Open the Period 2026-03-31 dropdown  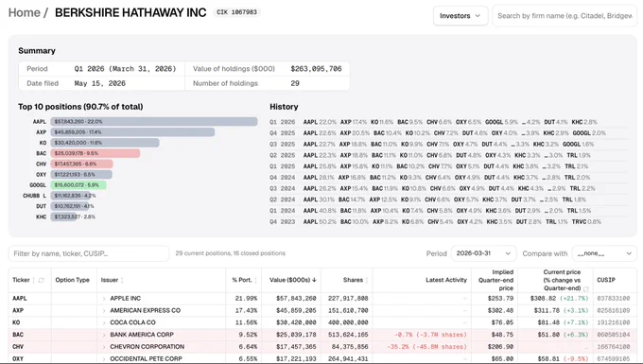tap(483, 253)
